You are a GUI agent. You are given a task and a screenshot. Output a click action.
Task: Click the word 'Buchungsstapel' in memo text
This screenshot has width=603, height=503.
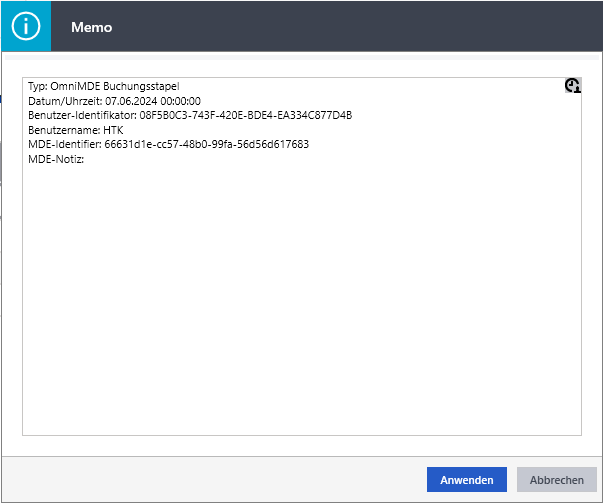click(x=141, y=86)
